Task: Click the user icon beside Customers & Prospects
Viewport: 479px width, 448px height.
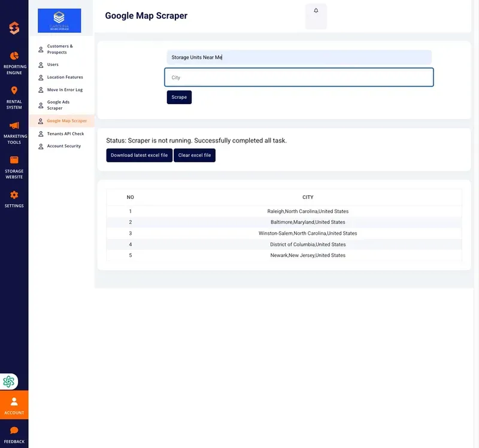Action: click(41, 50)
